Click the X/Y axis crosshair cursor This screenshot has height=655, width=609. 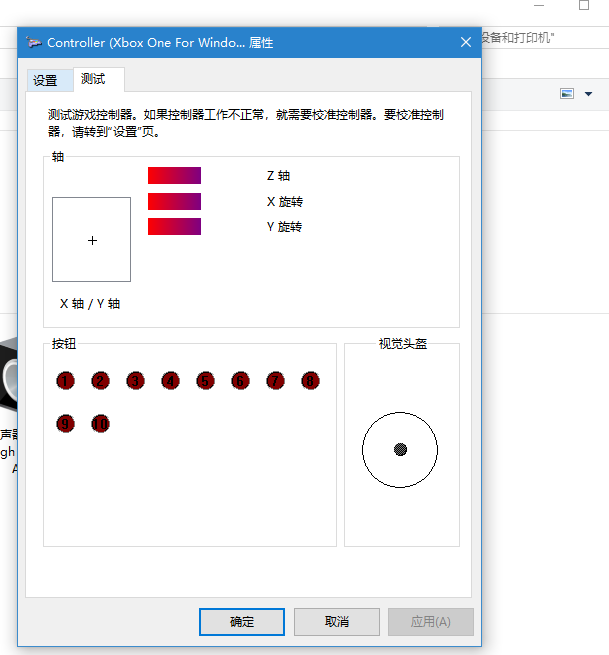pos(92,241)
